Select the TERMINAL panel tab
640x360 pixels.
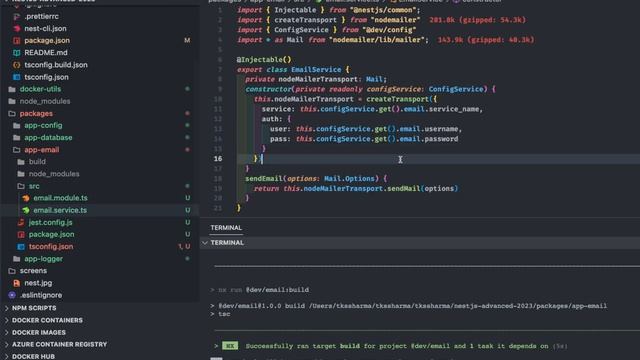[x=226, y=228]
